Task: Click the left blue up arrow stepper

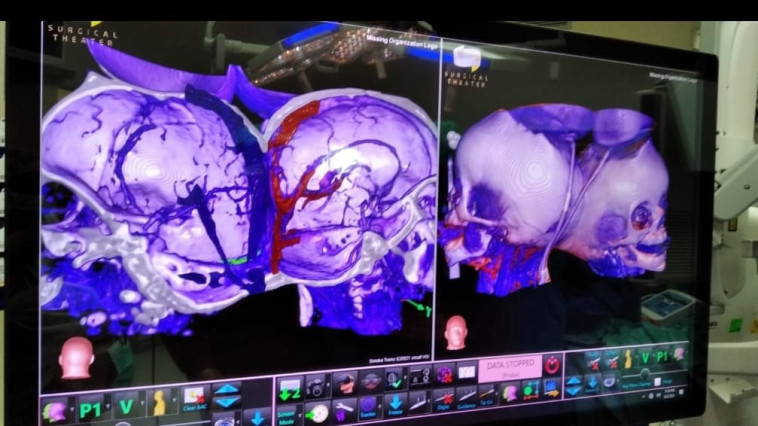Action: [x=227, y=389]
